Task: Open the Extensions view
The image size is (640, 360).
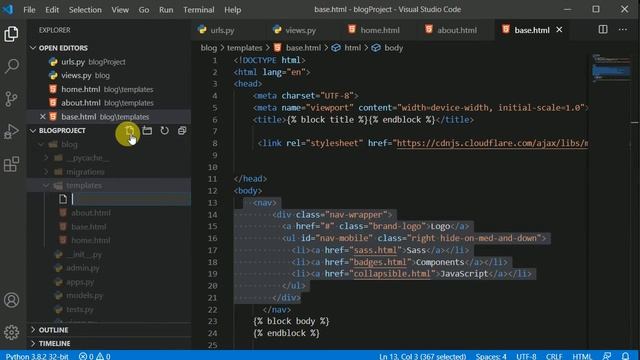Action: coord(11,164)
